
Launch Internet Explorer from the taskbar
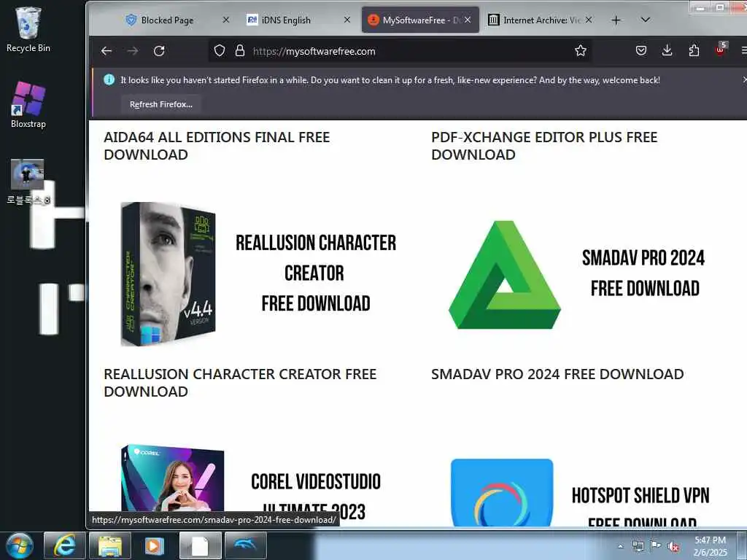tap(64, 545)
